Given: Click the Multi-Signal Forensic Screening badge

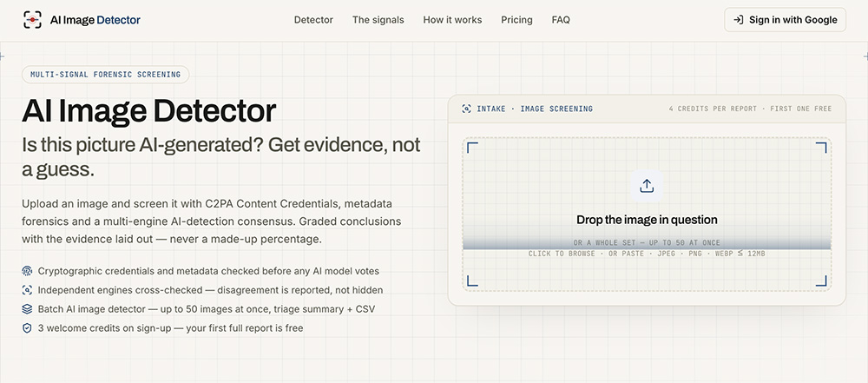Looking at the screenshot, I should 105,75.
